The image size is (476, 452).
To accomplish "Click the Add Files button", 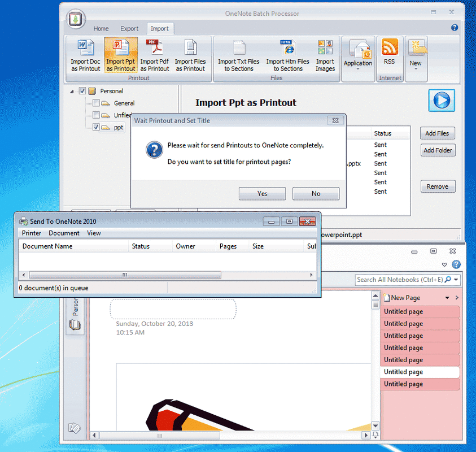I will tap(438, 133).
